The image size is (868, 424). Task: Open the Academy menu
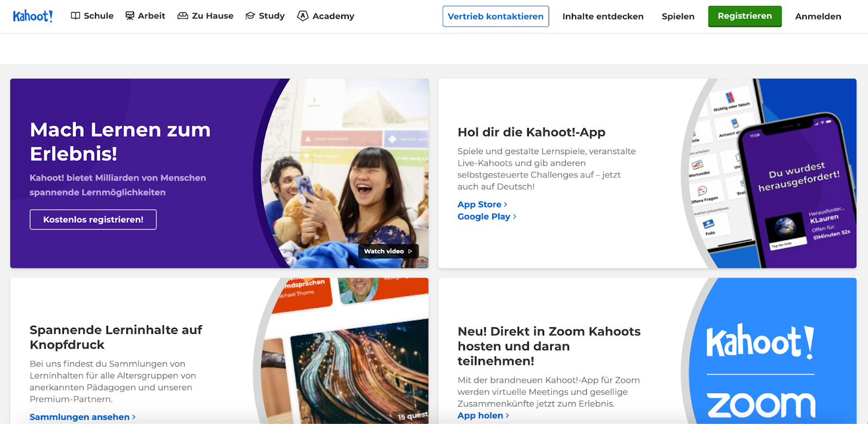coord(326,16)
